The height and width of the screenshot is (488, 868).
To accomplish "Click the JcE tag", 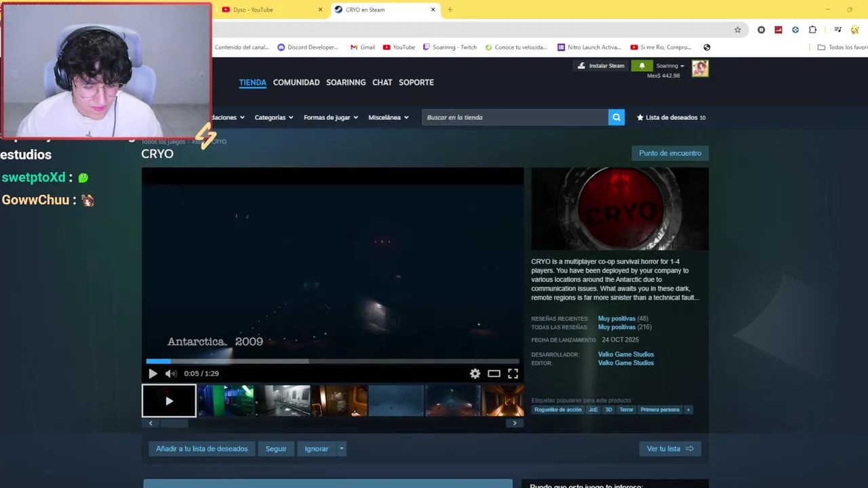I will (593, 409).
